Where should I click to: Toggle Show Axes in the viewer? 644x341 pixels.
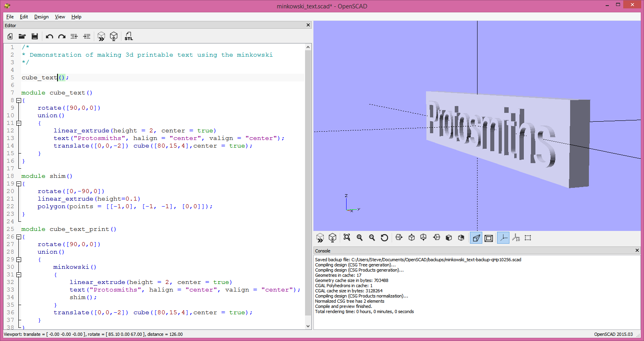[503, 238]
